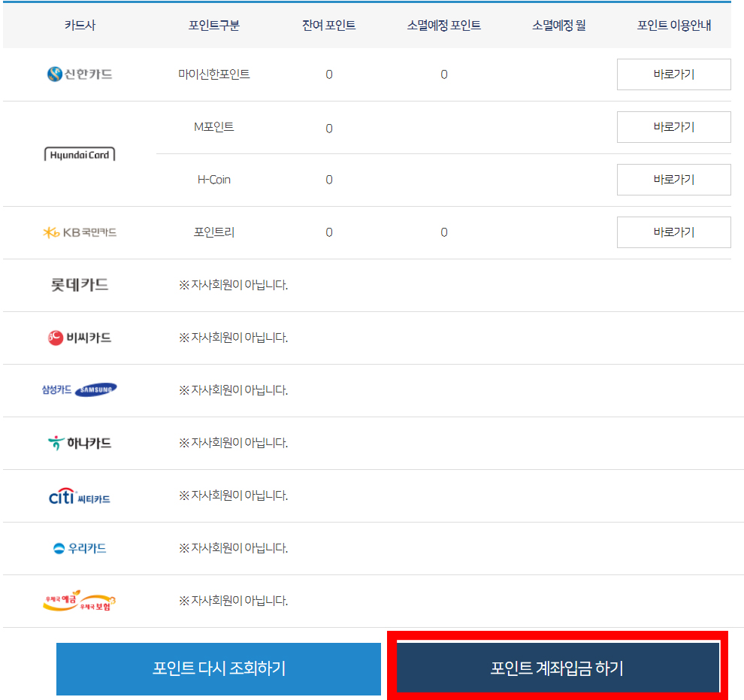Select the 소멸예정 포인트 column header
The image size is (744, 700).
pos(444,25)
